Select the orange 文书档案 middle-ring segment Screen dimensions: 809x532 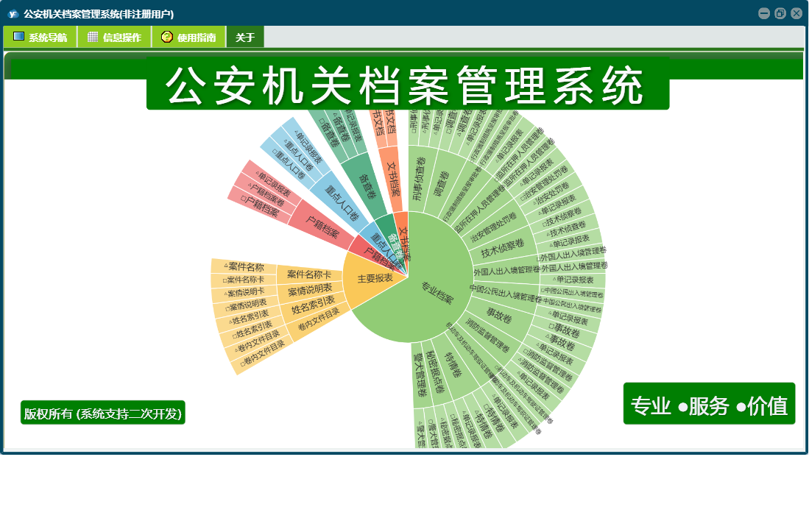[392, 180]
